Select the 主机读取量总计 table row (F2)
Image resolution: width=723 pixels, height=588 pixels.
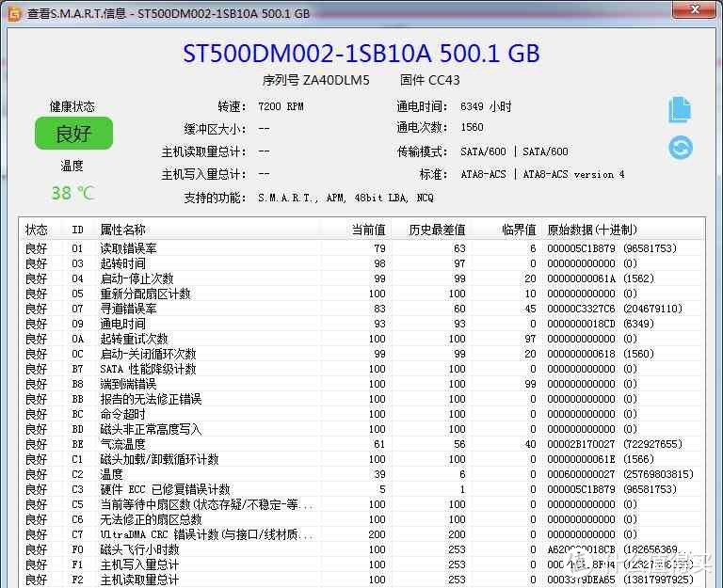click(x=361, y=580)
